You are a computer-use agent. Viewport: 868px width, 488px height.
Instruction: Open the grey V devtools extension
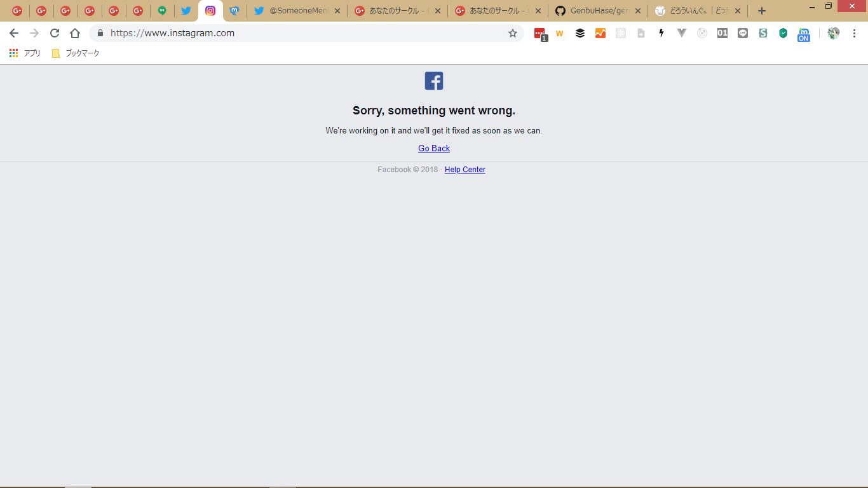pyautogui.click(x=682, y=33)
